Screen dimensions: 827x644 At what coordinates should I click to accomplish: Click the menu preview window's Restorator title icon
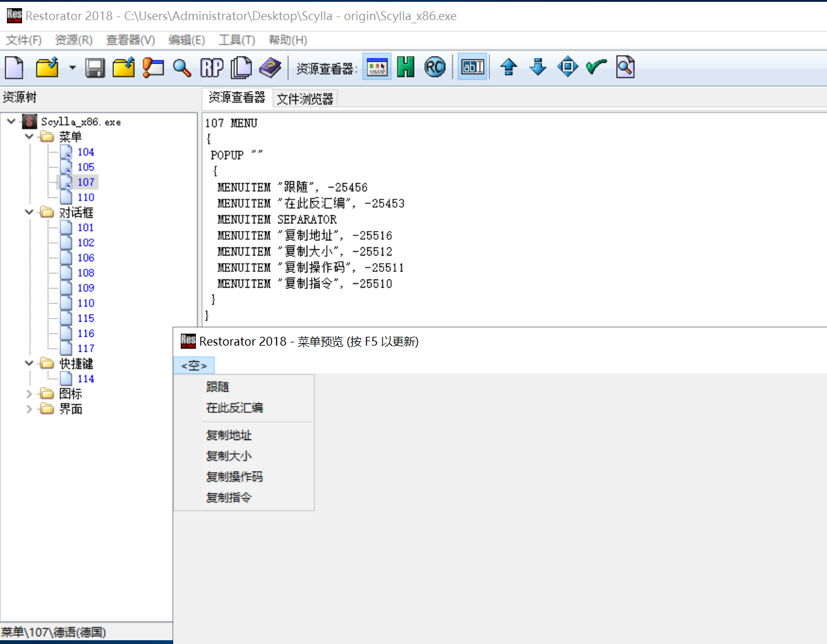click(x=188, y=341)
